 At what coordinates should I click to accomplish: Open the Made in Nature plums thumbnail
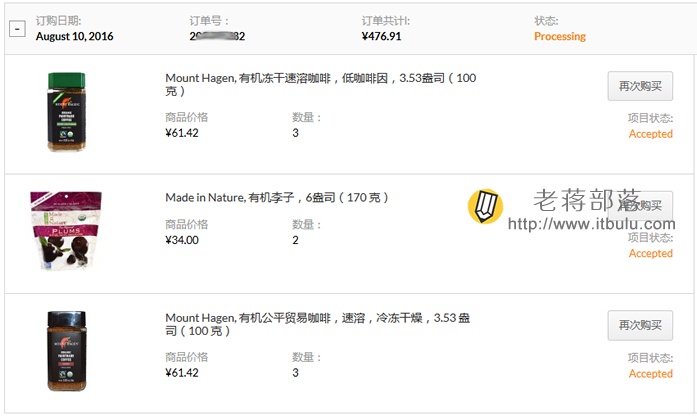pyautogui.click(x=66, y=230)
